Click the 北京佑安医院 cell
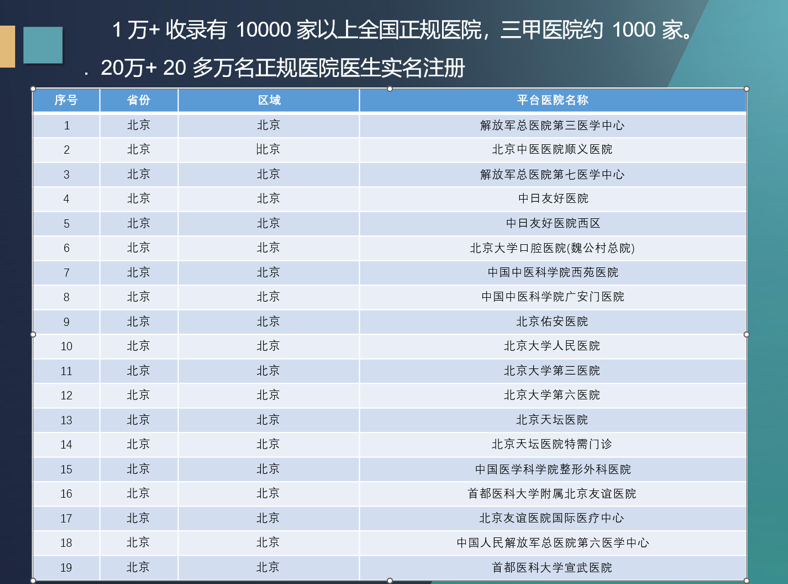The width and height of the screenshot is (788, 584). coord(552,321)
